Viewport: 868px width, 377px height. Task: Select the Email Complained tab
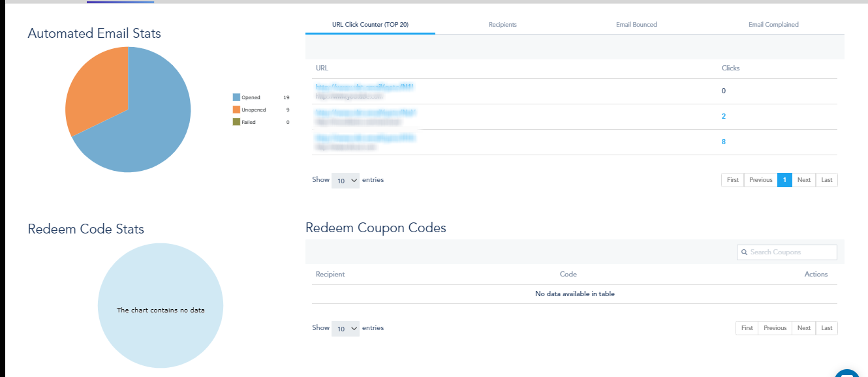(773, 25)
